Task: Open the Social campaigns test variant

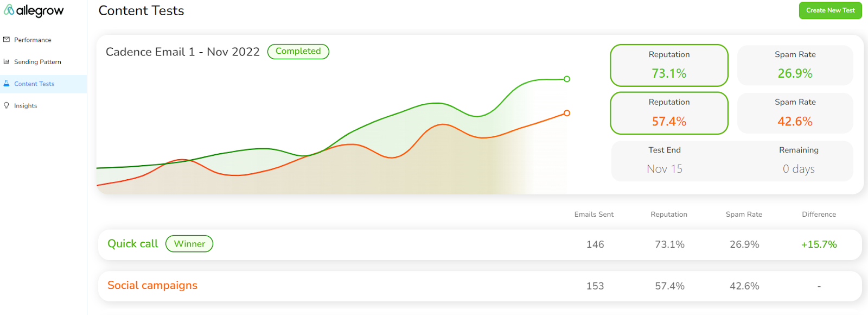Action: [x=152, y=285]
